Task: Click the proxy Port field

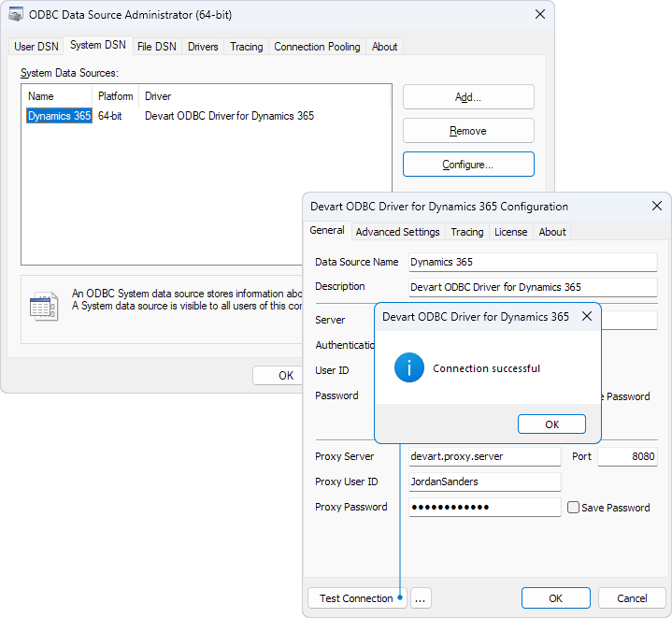Action: [x=627, y=456]
